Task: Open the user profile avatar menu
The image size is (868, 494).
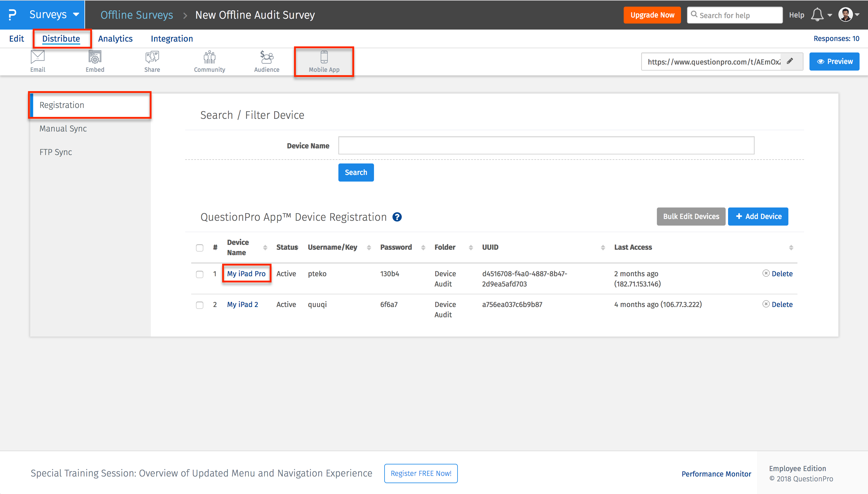Action: tap(845, 14)
